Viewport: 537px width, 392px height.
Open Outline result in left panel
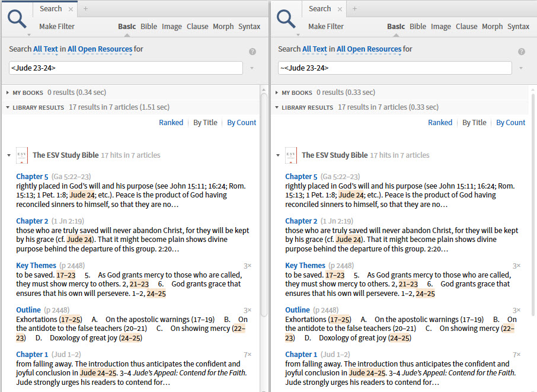pyautogui.click(x=28, y=310)
